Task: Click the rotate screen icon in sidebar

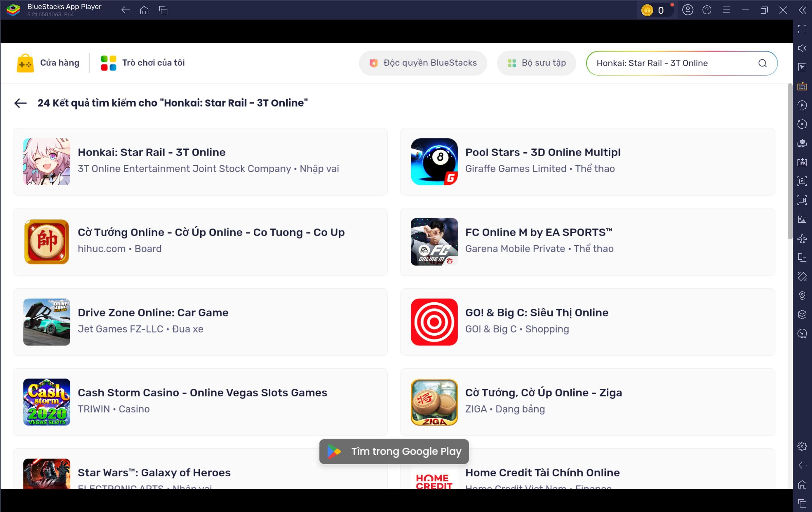Action: pos(802,277)
